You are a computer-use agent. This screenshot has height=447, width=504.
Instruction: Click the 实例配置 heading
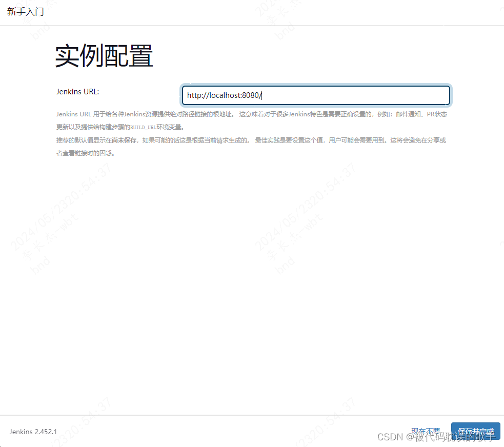pyautogui.click(x=104, y=56)
